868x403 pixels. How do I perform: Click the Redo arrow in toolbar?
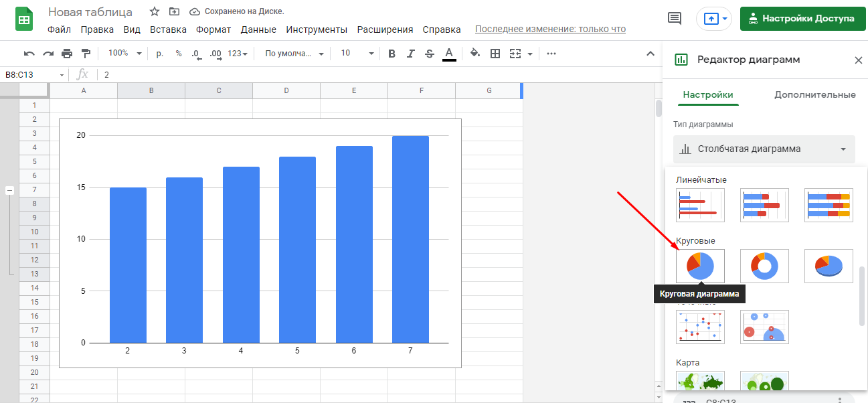48,54
